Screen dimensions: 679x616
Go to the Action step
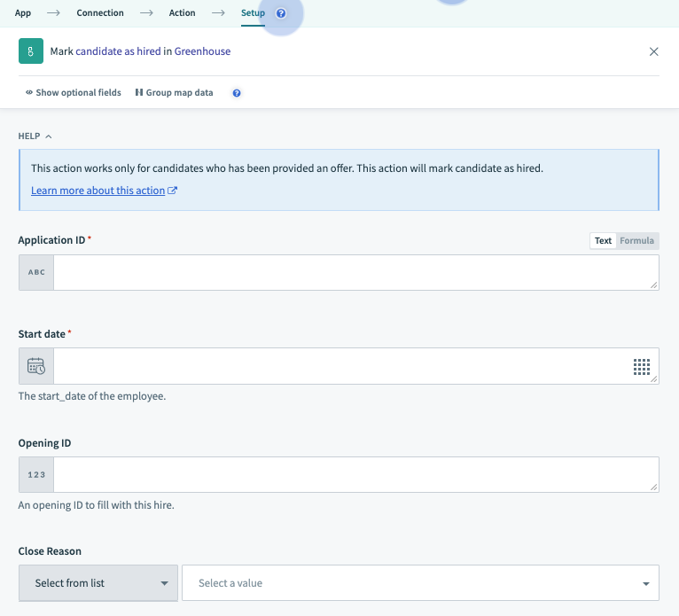[182, 13]
